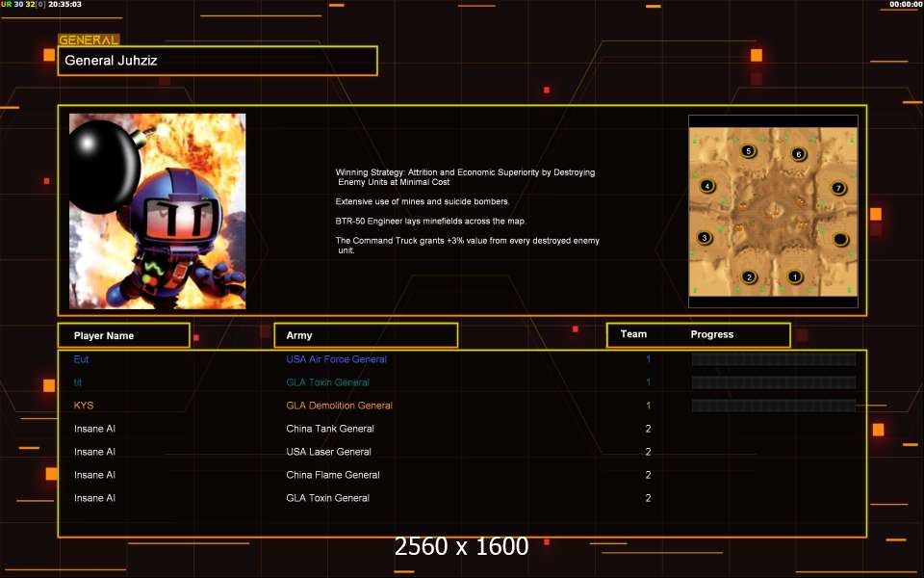
Task: Click team number 2 in China Tank row
Action: pos(648,429)
